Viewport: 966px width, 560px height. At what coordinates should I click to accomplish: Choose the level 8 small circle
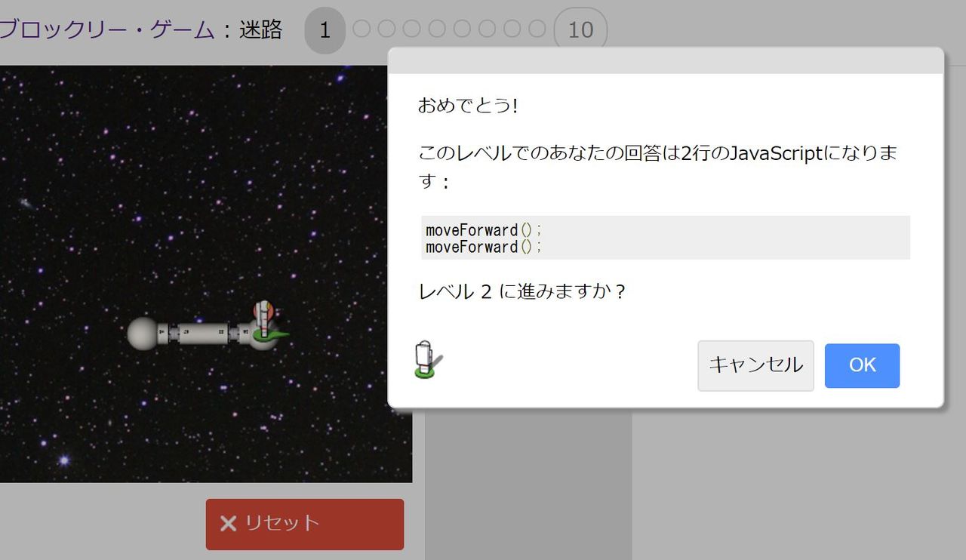(512, 29)
